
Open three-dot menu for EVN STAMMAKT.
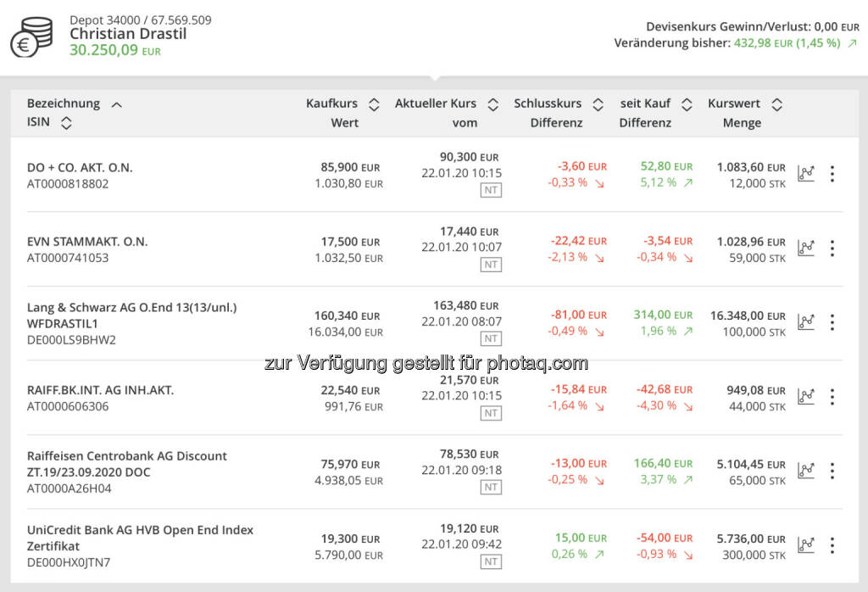coord(832,249)
